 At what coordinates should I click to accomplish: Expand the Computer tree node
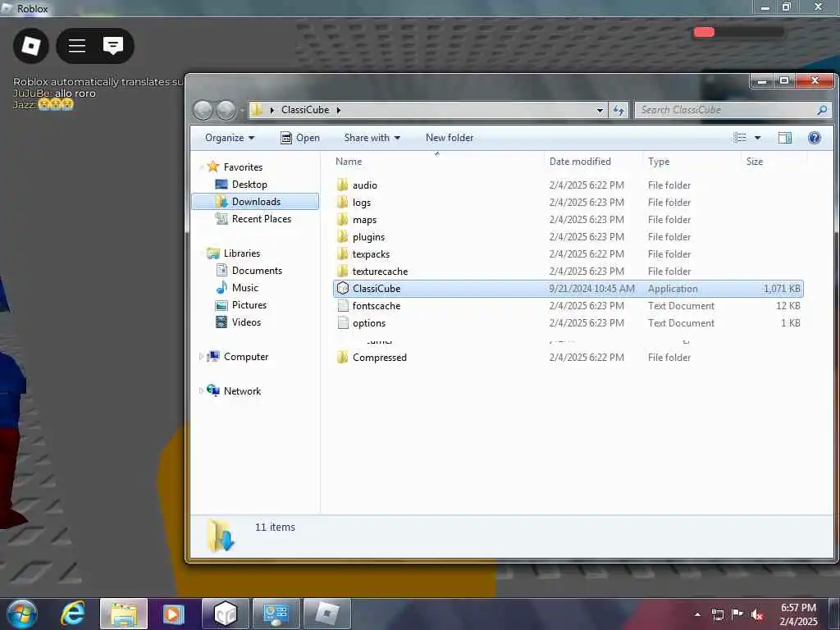click(201, 356)
